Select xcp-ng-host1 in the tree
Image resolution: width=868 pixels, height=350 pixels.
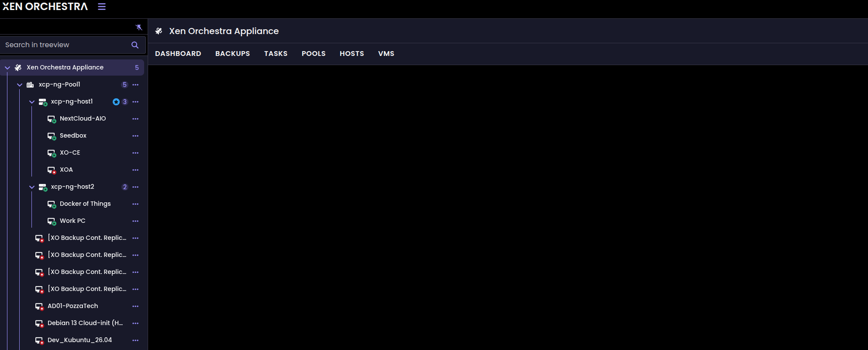tap(72, 101)
